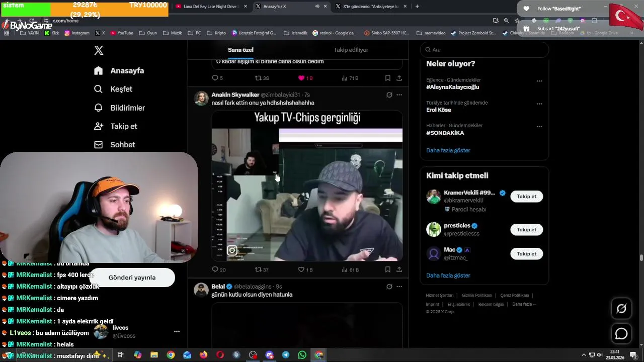Open options for #SONDAKİKA trend
The height and width of the screenshot is (362, 644).
click(539, 127)
